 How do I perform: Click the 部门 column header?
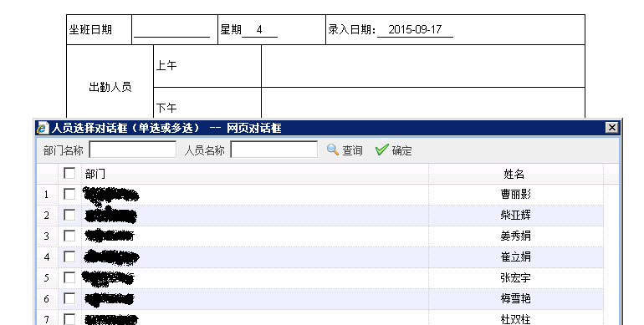255,174
